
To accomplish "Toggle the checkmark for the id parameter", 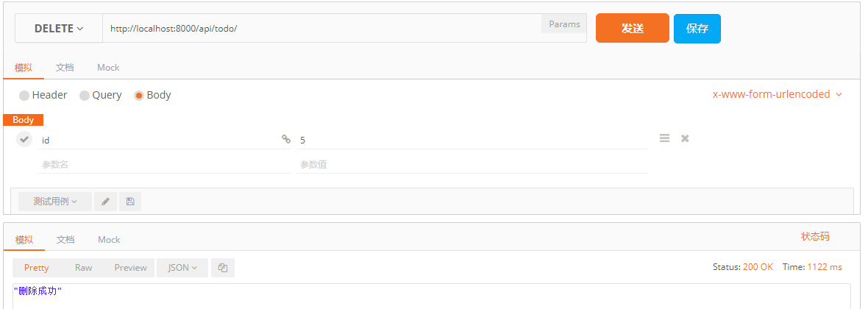I will 24,140.
